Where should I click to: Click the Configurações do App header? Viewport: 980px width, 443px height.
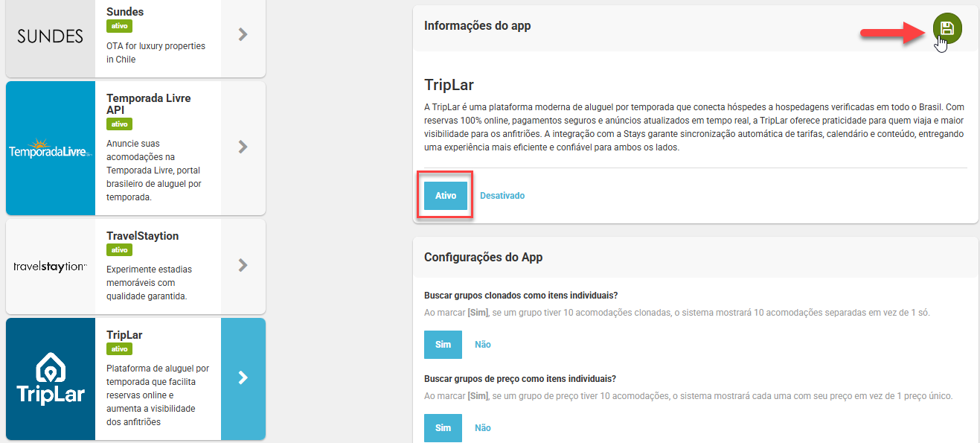(483, 258)
